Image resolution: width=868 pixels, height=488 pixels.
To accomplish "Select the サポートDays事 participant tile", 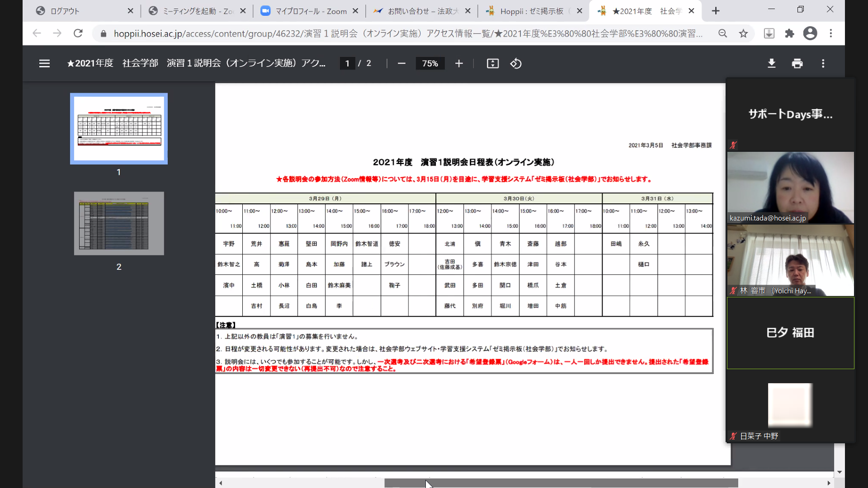I will pyautogui.click(x=790, y=114).
